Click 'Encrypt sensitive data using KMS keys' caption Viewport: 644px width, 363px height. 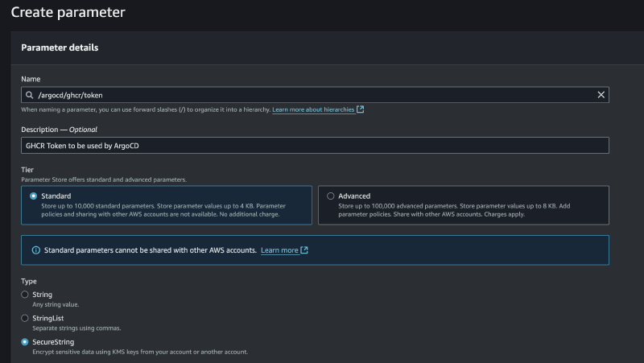pos(140,352)
